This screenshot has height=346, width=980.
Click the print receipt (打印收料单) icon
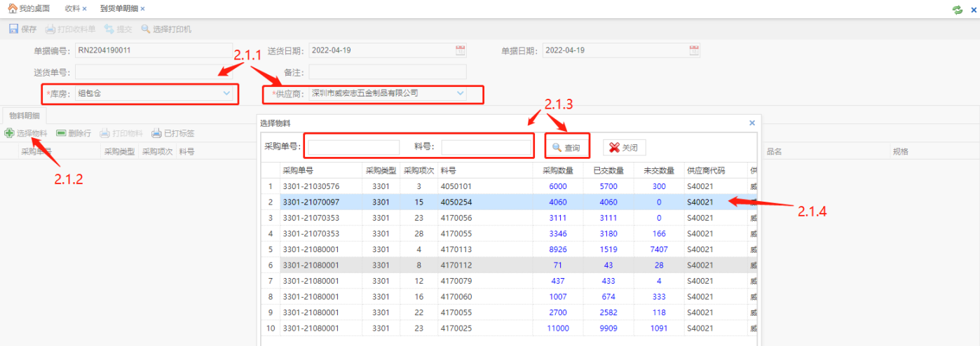click(50, 29)
